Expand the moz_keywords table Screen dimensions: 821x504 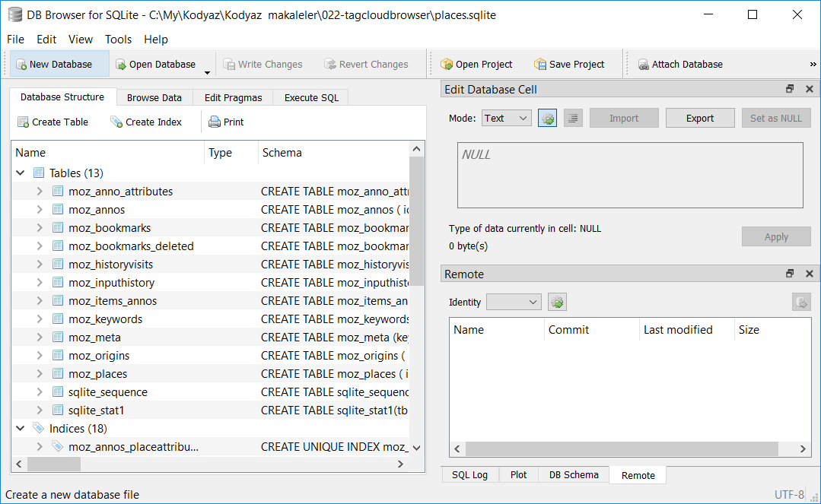point(40,319)
